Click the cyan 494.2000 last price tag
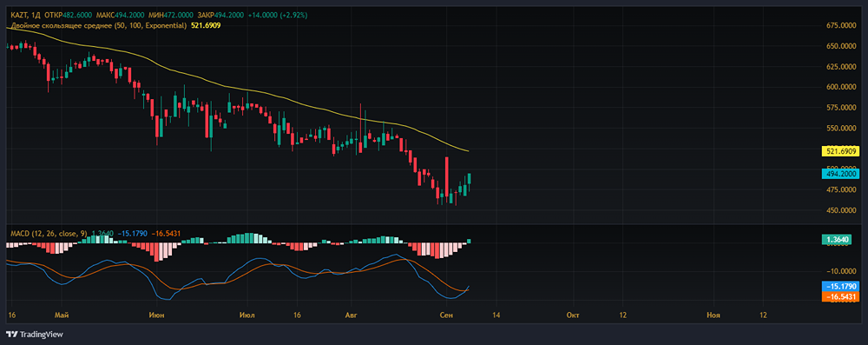 (x=841, y=174)
